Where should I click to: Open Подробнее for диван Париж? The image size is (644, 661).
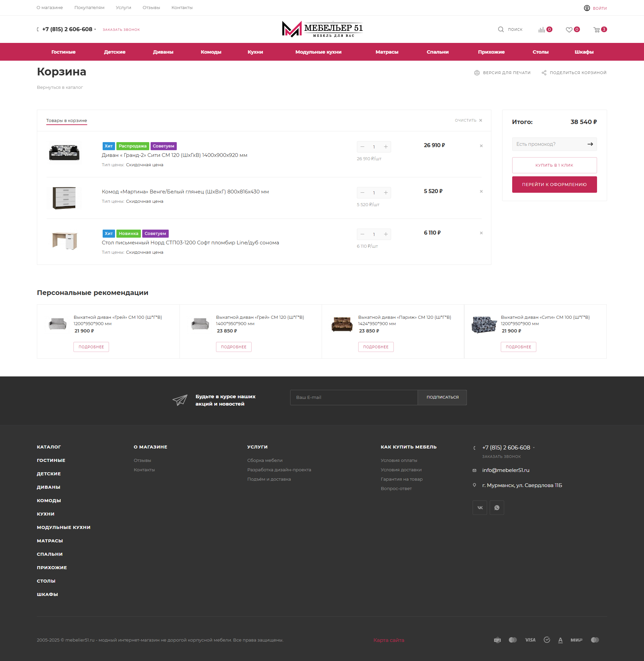click(x=376, y=347)
